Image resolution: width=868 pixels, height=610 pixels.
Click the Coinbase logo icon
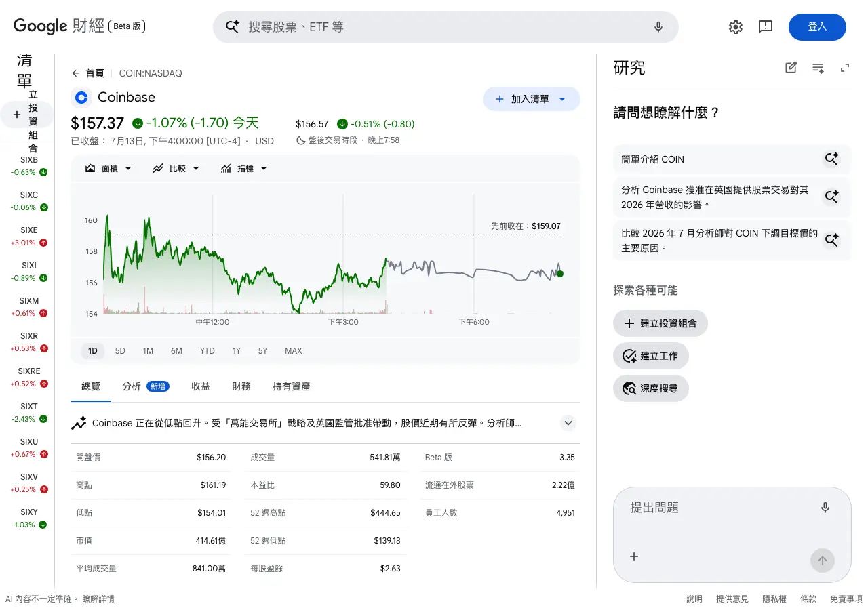pyautogui.click(x=81, y=98)
